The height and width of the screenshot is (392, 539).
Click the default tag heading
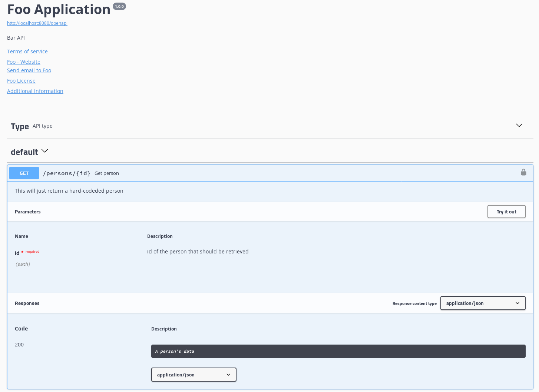point(24,152)
